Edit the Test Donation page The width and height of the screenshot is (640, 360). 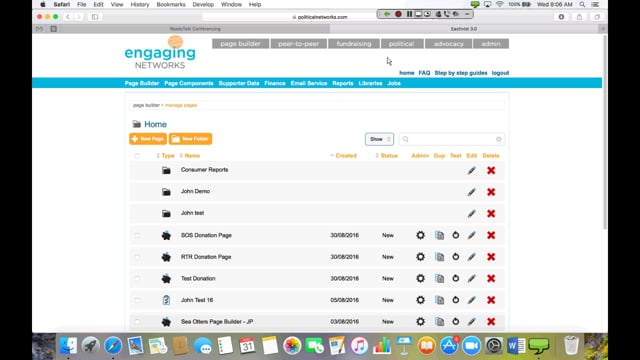click(x=471, y=278)
